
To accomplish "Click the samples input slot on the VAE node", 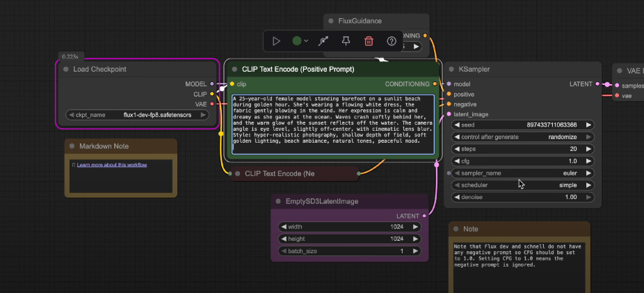I will pos(617,86).
